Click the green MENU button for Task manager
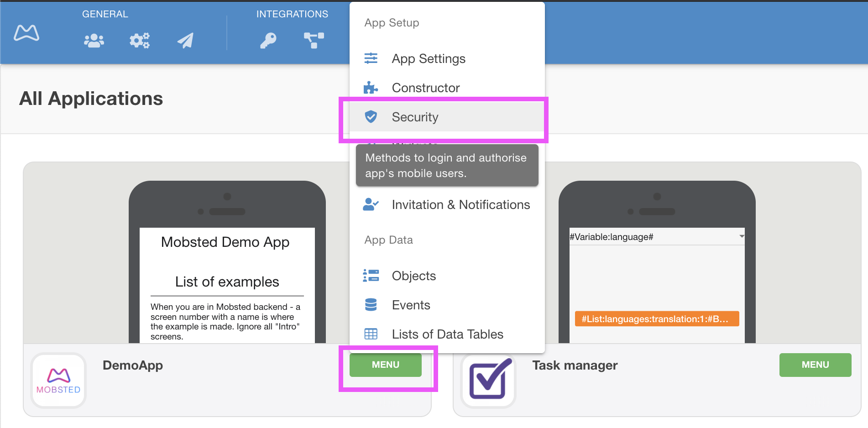The height and width of the screenshot is (428, 868). tap(815, 365)
